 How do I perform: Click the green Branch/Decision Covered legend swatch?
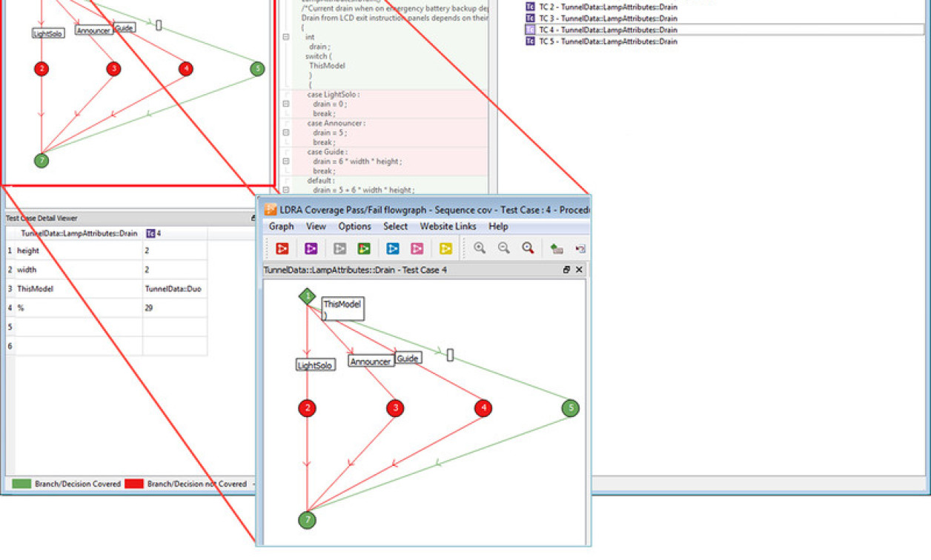[x=21, y=484]
